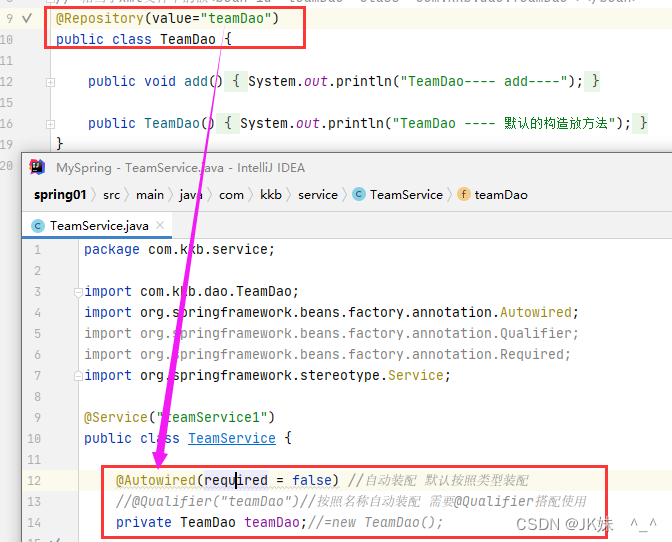Click line number 12 in the gutter
Image resolution: width=672 pixels, height=542 pixels.
click(34, 480)
